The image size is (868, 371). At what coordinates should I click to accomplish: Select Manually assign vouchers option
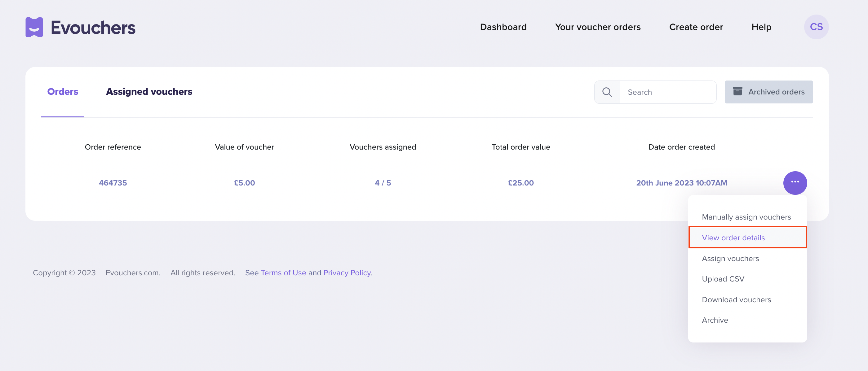(747, 217)
